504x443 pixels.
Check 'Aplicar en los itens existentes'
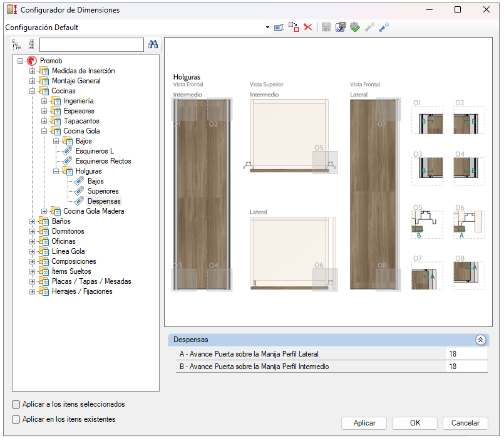16,420
